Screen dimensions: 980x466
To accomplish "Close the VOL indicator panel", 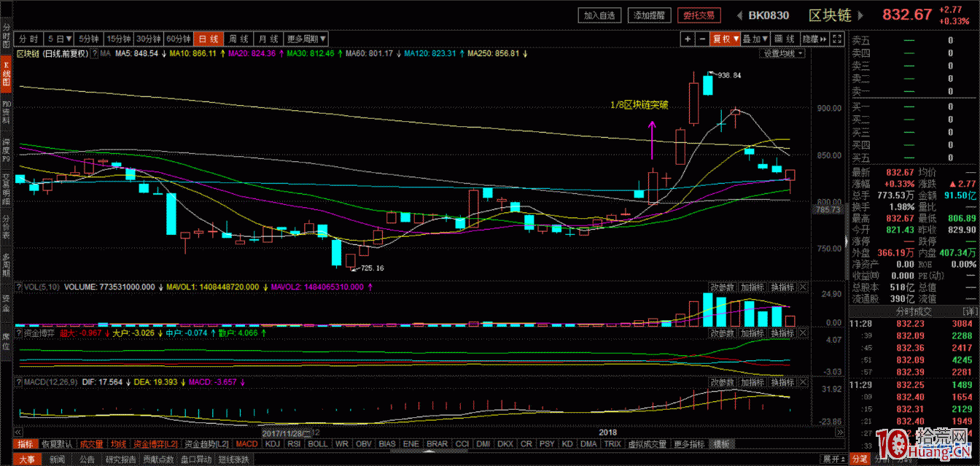I will click(803, 287).
